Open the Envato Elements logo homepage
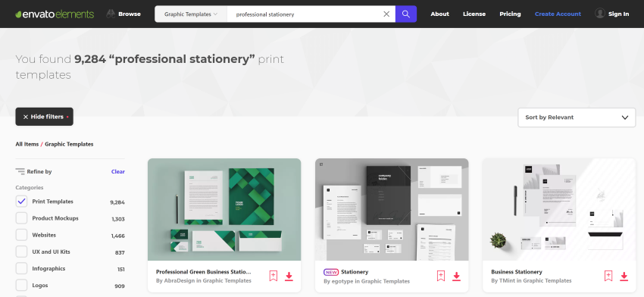This screenshot has width=644, height=297. (55, 14)
